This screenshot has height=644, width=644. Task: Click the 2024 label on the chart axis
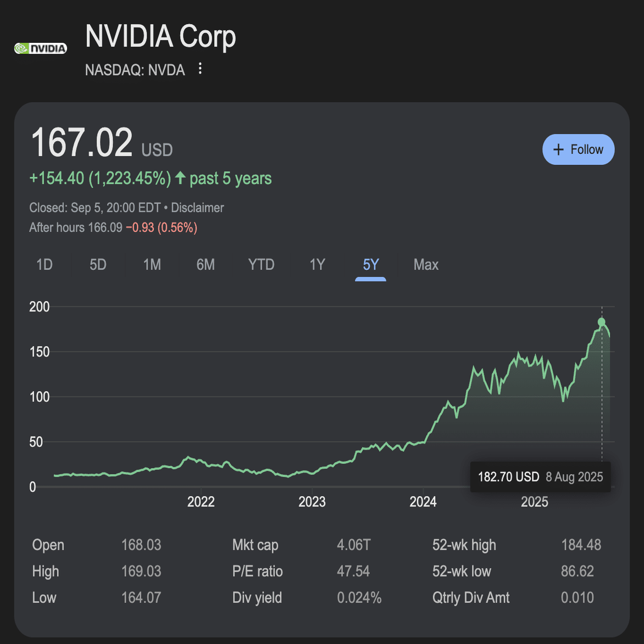[x=423, y=502]
